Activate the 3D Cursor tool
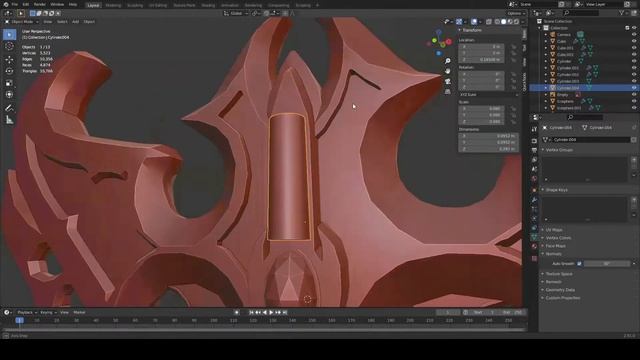This screenshot has width=640, height=360. (9, 47)
